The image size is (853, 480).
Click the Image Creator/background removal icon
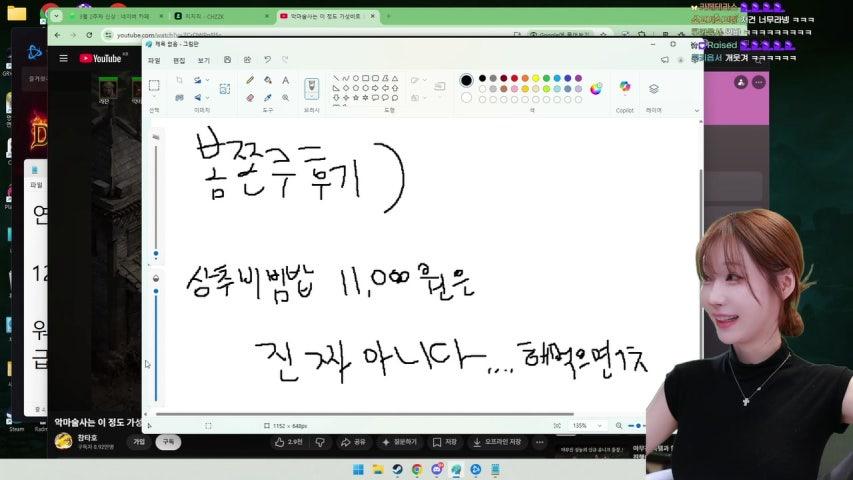tap(224, 89)
